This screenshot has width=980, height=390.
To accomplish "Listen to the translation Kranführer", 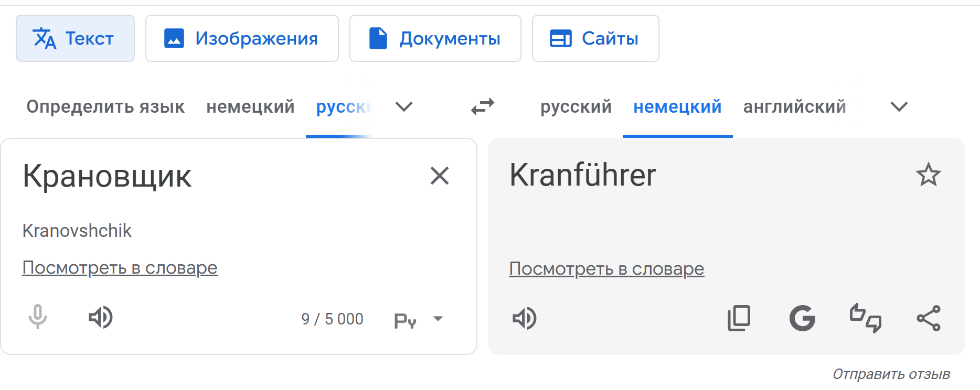I will click(524, 318).
